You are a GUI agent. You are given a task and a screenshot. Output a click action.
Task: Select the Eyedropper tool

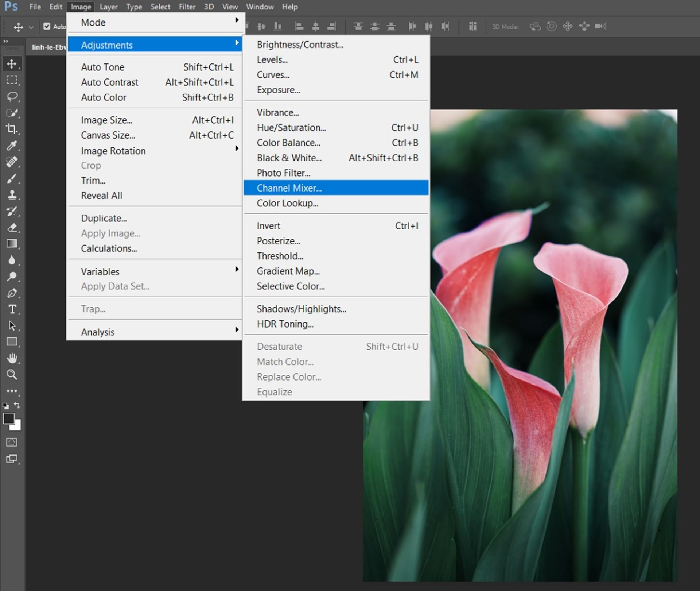[x=12, y=146]
